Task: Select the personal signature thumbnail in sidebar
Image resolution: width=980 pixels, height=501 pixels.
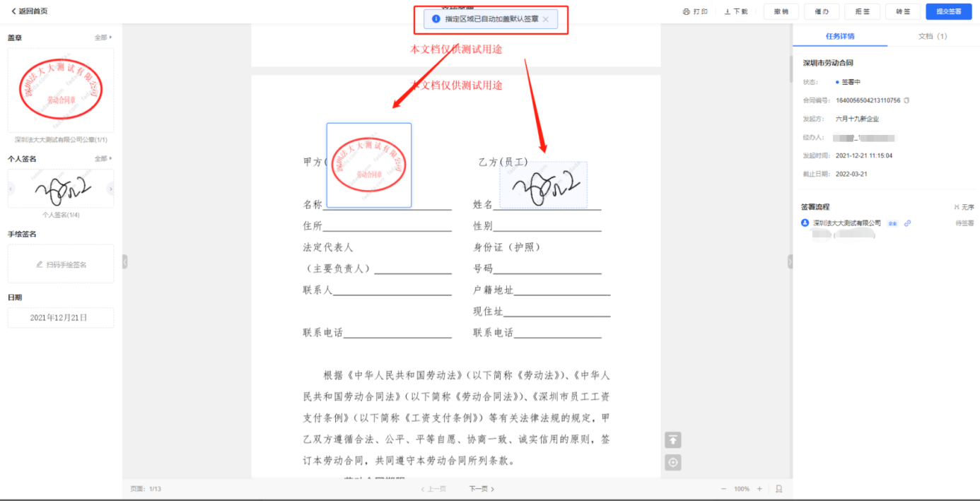Action: [x=61, y=188]
